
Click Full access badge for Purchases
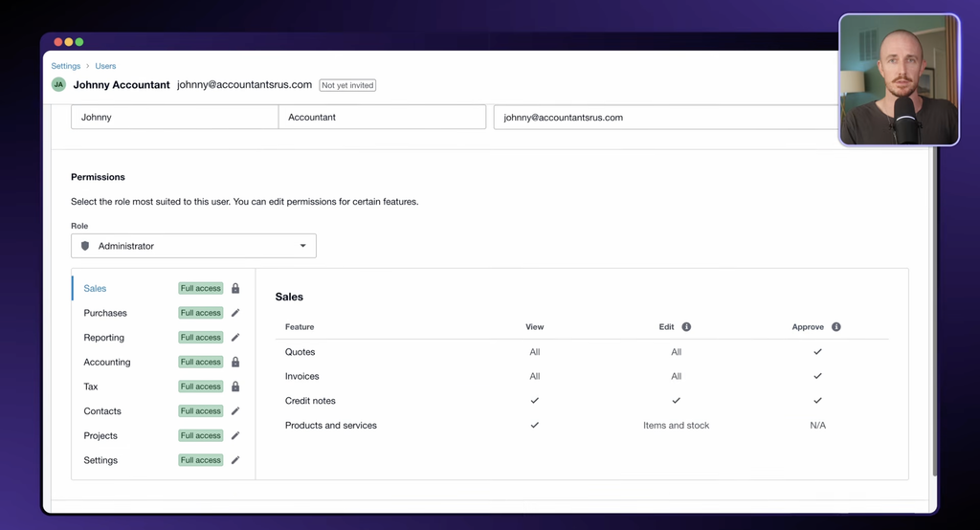click(201, 313)
